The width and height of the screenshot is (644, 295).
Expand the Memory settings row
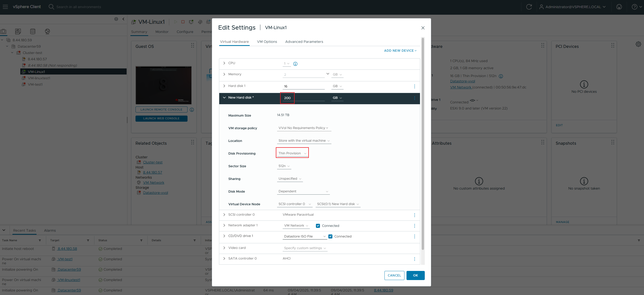224,74
